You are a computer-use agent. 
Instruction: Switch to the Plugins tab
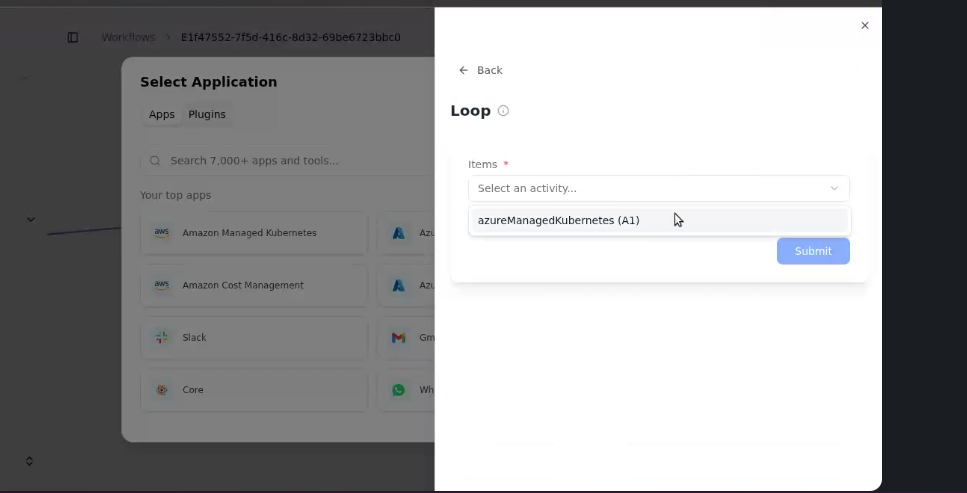207,115
